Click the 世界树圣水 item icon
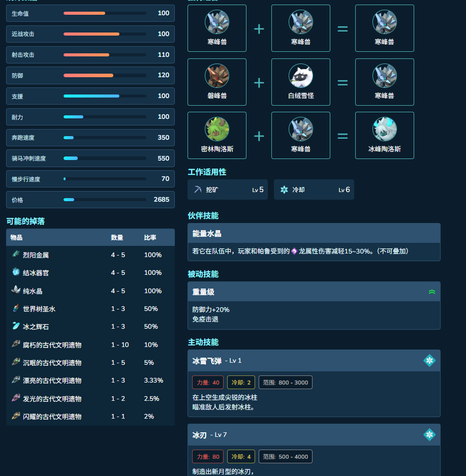 (16, 308)
